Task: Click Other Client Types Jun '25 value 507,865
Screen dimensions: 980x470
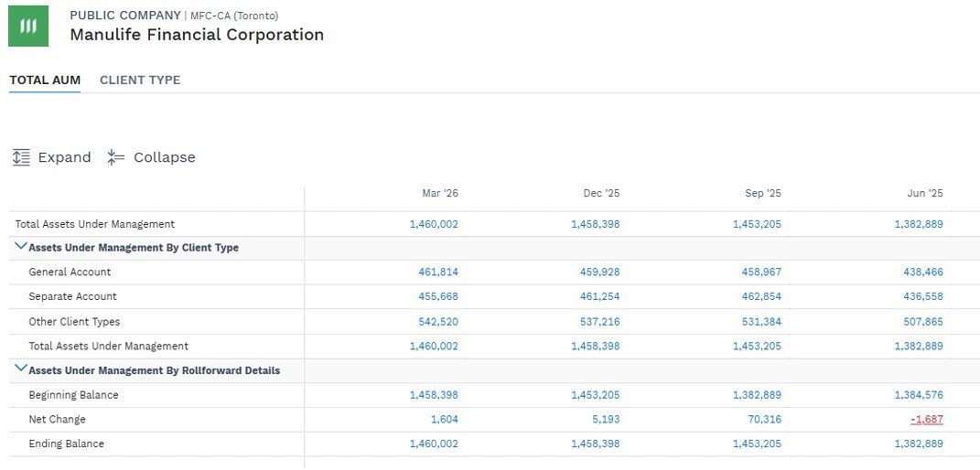Action: pyautogui.click(x=923, y=322)
